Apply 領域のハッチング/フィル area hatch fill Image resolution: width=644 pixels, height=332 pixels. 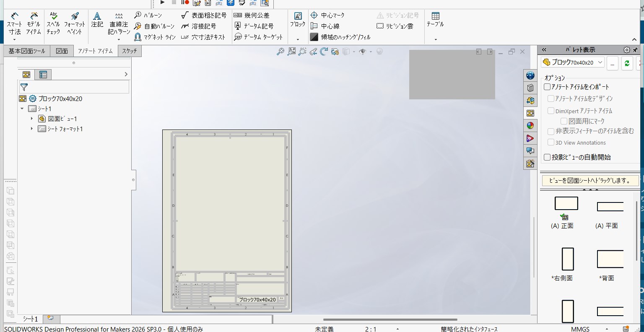pyautogui.click(x=340, y=37)
